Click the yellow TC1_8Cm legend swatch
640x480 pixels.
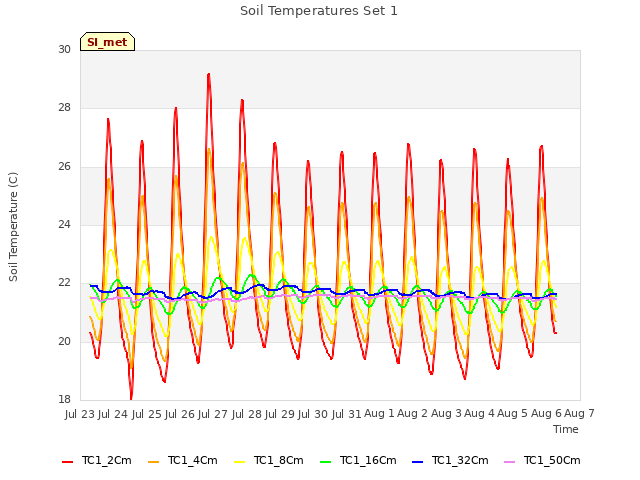tap(240, 462)
